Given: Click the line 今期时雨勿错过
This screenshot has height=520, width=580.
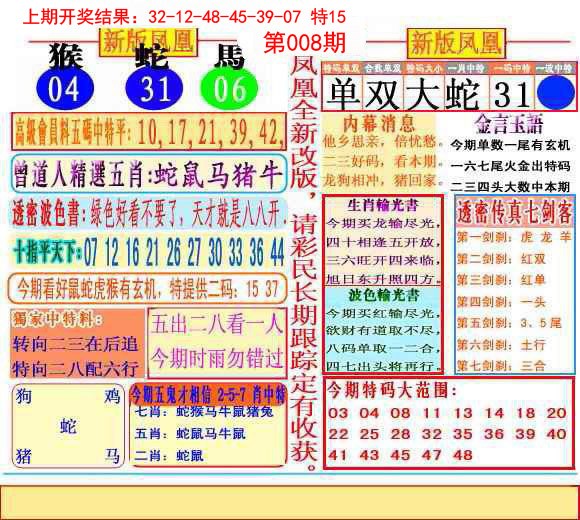Looking at the screenshot, I should (217, 358).
